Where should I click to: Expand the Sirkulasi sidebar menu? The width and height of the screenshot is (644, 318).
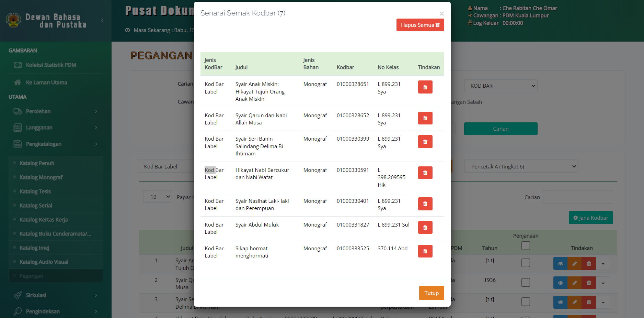pyautogui.click(x=55, y=295)
